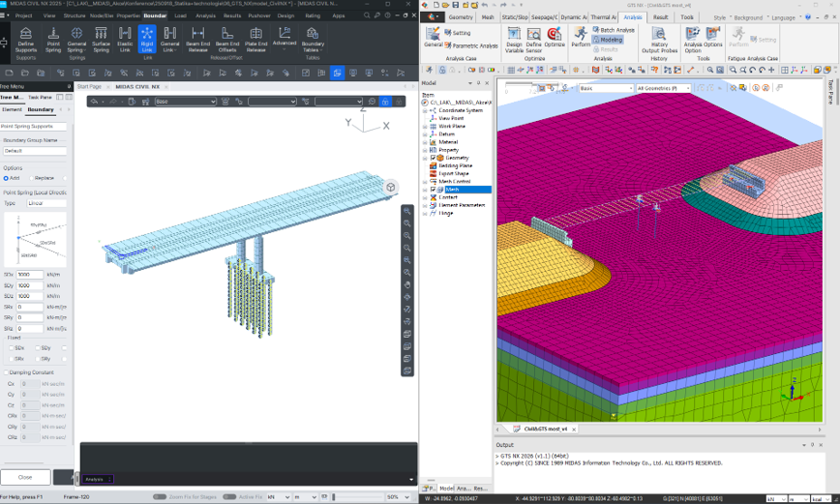Click the Optimize icon in Optimize group
Screen dimensions: 840x504
555,38
